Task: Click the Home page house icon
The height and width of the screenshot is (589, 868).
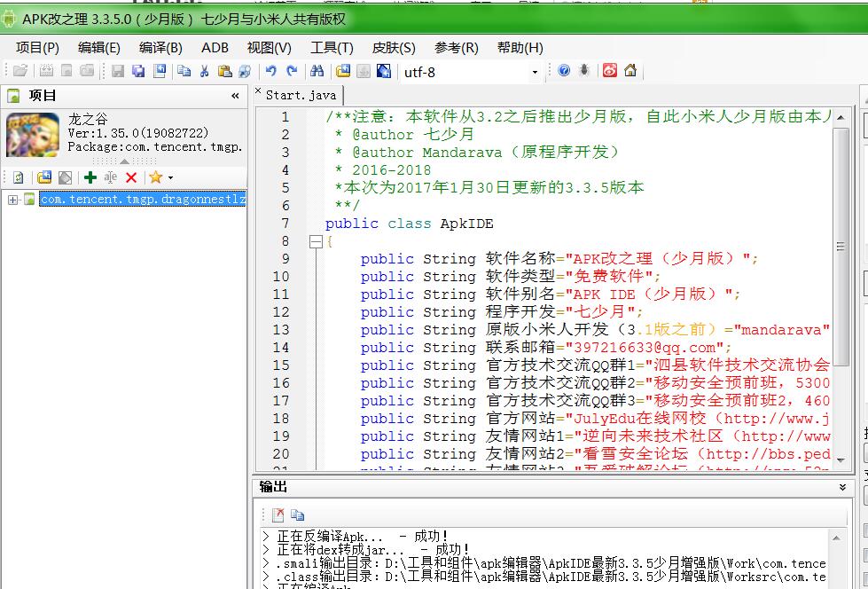Action: [x=630, y=71]
